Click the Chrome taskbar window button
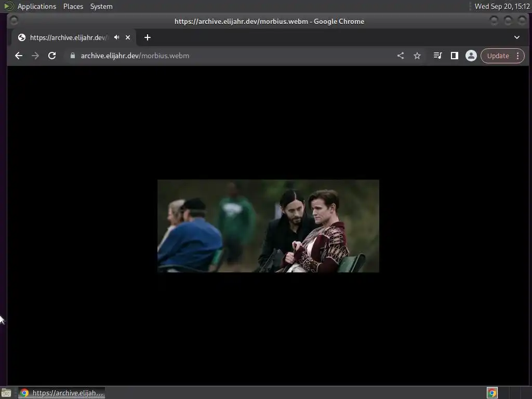 (x=62, y=393)
